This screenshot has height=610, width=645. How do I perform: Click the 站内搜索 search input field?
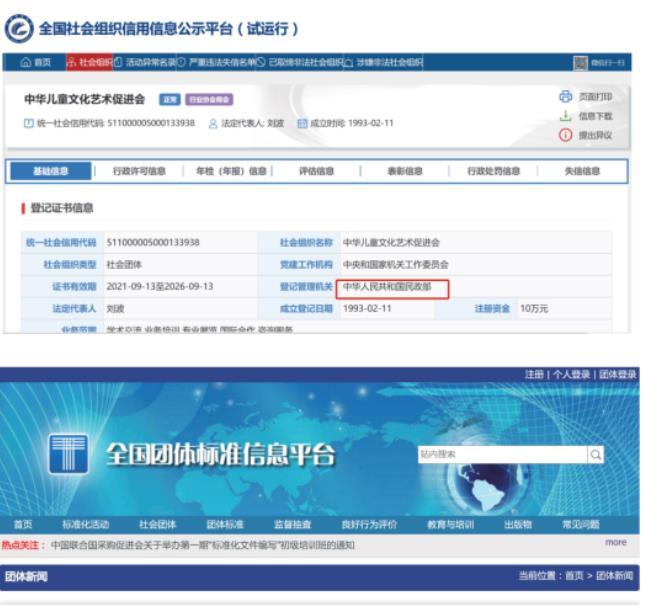point(502,455)
